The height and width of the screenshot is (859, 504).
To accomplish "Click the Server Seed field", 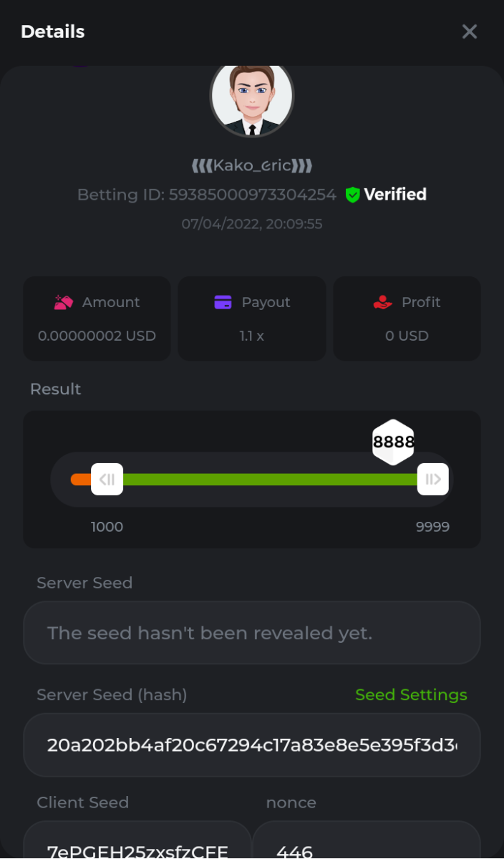I will [x=252, y=633].
